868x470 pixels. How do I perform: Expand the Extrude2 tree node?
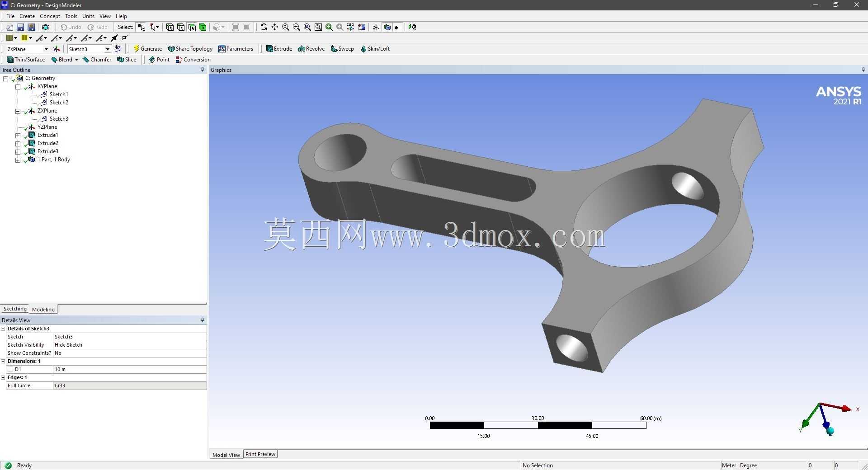click(x=18, y=143)
